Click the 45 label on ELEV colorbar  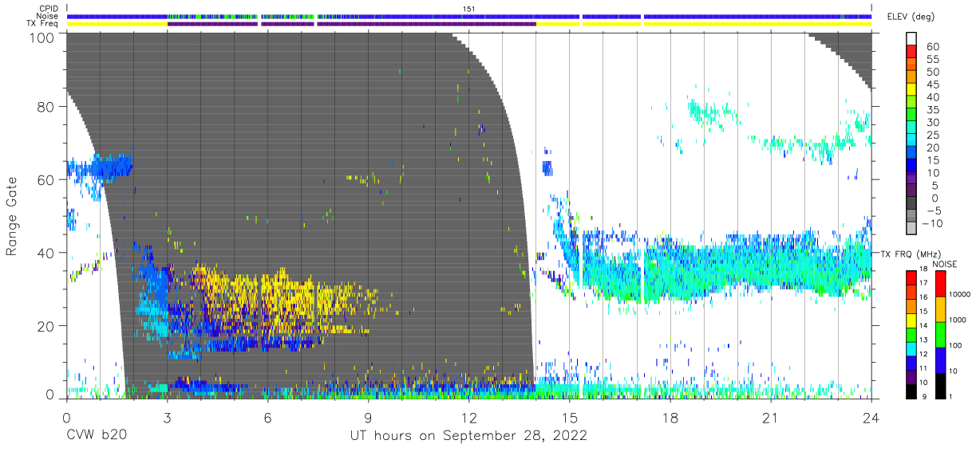pyautogui.click(x=933, y=85)
